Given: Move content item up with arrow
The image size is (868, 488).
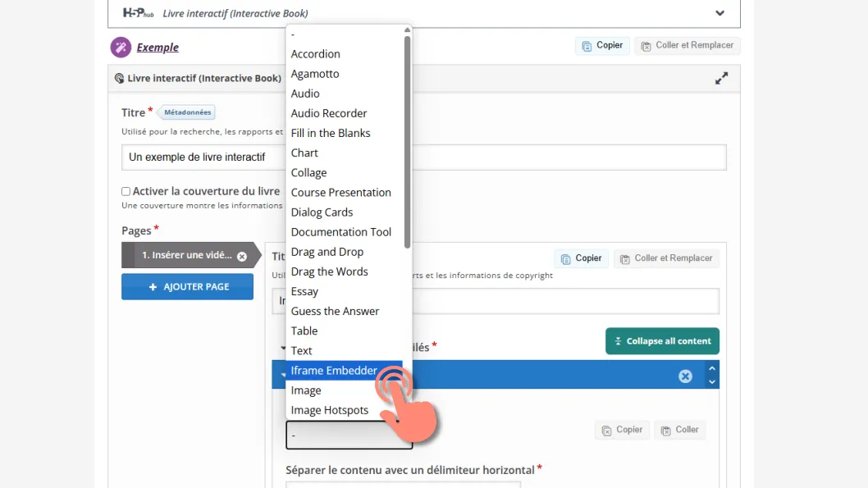Looking at the screenshot, I should point(712,368).
